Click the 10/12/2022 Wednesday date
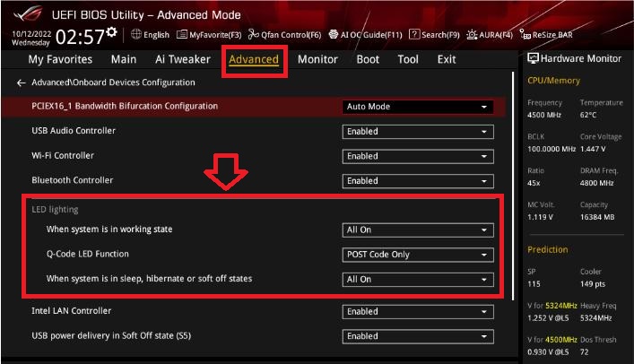 [31, 38]
